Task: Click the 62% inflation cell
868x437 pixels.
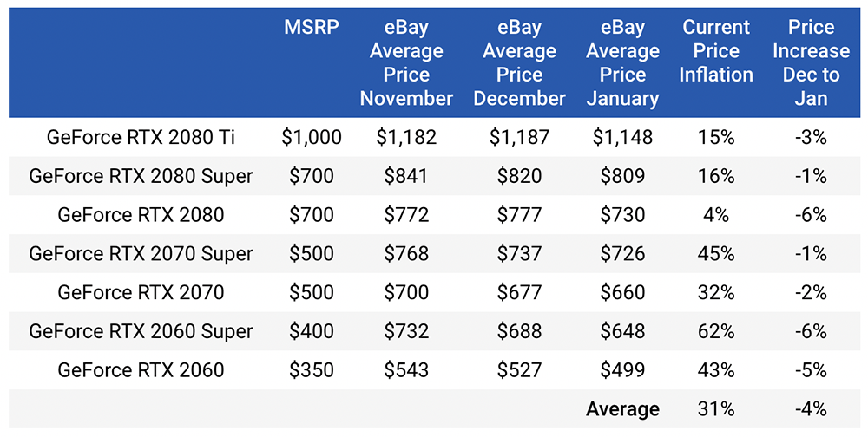Action: (x=716, y=331)
